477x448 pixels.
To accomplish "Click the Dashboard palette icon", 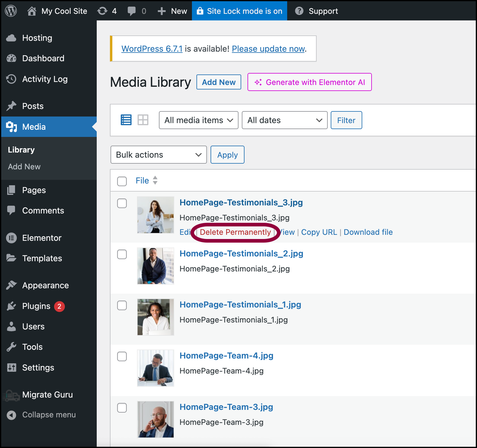I will [11, 58].
